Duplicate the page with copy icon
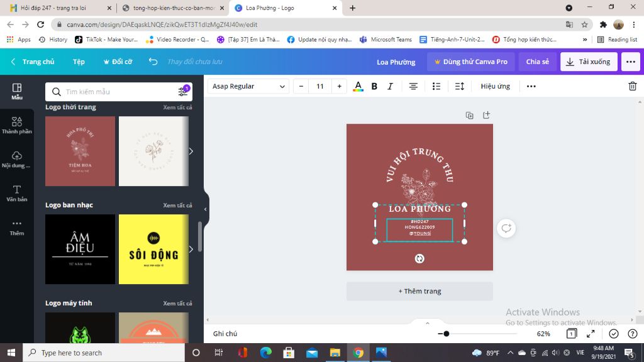 [469, 116]
